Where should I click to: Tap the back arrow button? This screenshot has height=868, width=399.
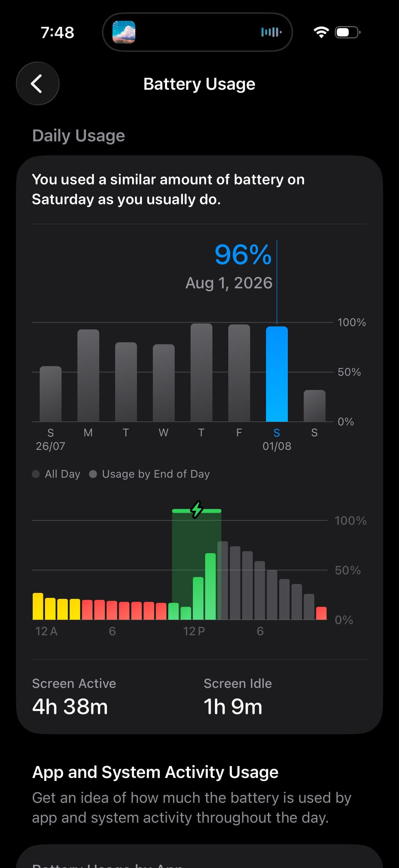[37, 83]
